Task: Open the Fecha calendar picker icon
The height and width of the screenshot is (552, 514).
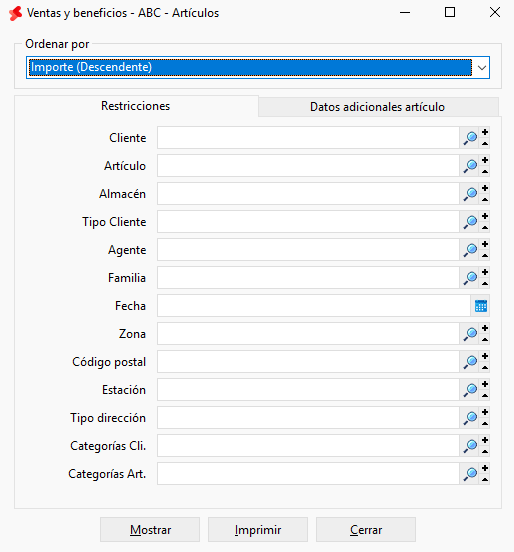Action: (x=481, y=306)
